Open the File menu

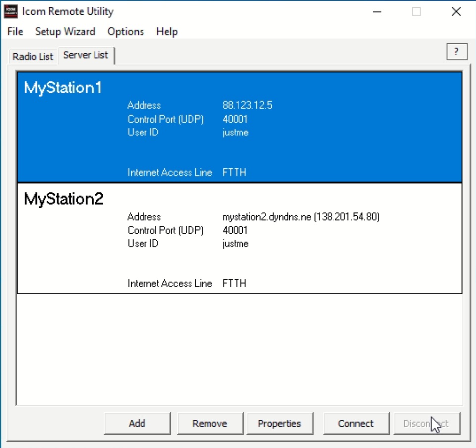pos(15,31)
